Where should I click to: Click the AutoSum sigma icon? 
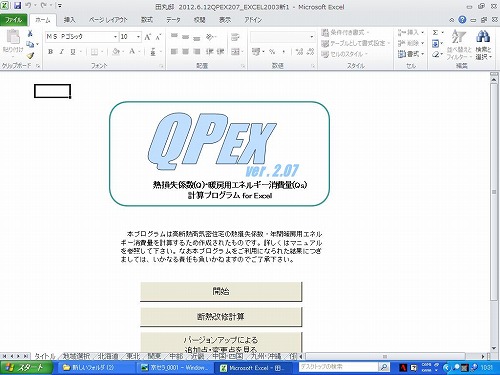pos(435,33)
